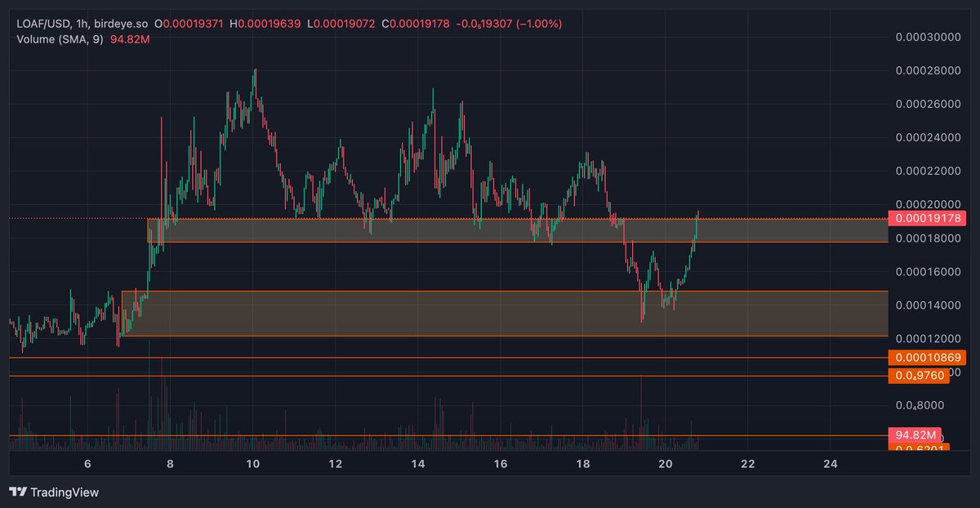
Task: Click the birdeye.so data source label
Action: coord(122,24)
